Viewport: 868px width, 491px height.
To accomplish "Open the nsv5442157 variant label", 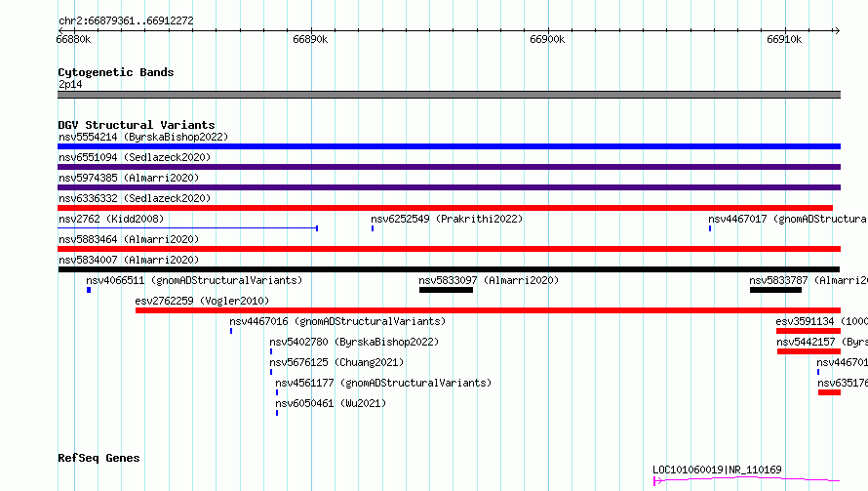I will 822,342.
